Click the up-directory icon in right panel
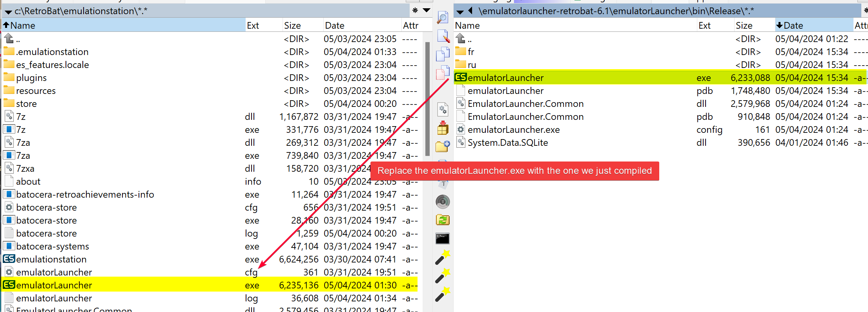868x312 pixels. [461, 39]
